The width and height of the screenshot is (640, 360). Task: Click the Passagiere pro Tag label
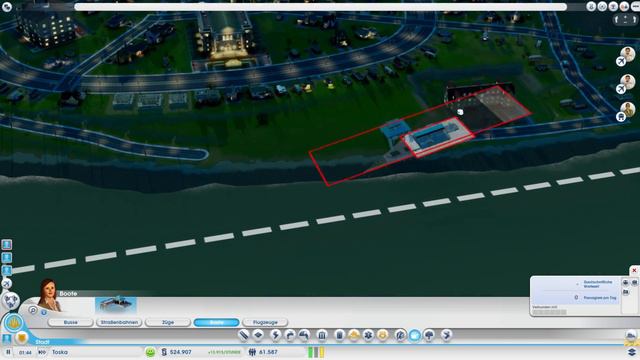coord(600,298)
